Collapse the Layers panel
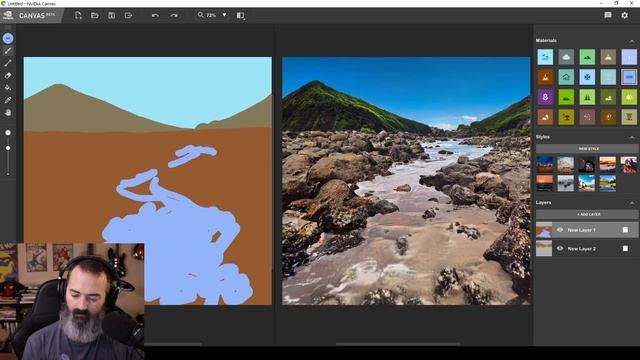The width and height of the screenshot is (640, 360). pyautogui.click(x=631, y=203)
